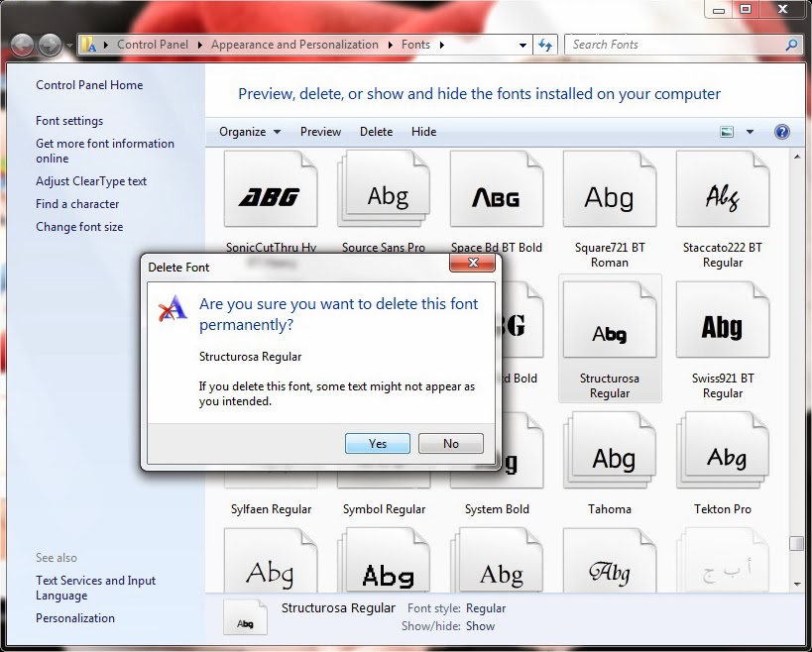812x652 pixels.
Task: Select the Source Sans Pro font icon
Action: tap(384, 189)
